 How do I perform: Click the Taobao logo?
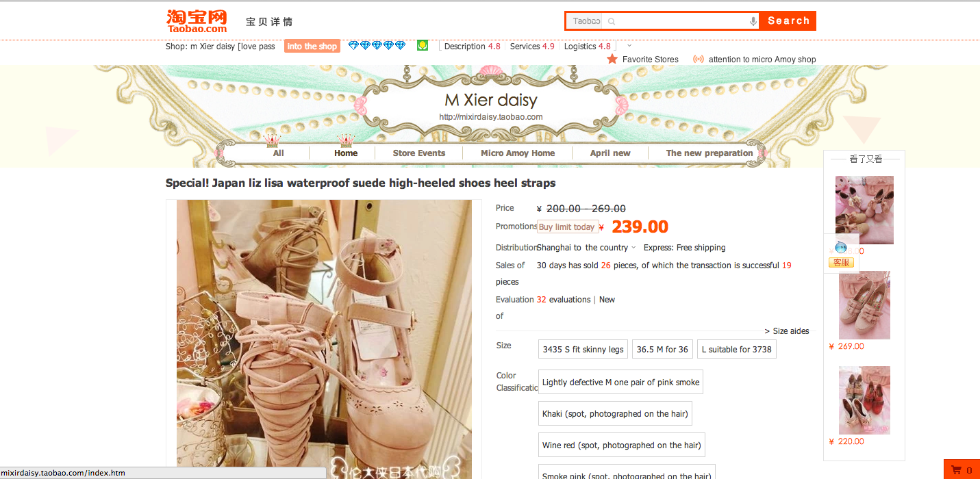197,21
